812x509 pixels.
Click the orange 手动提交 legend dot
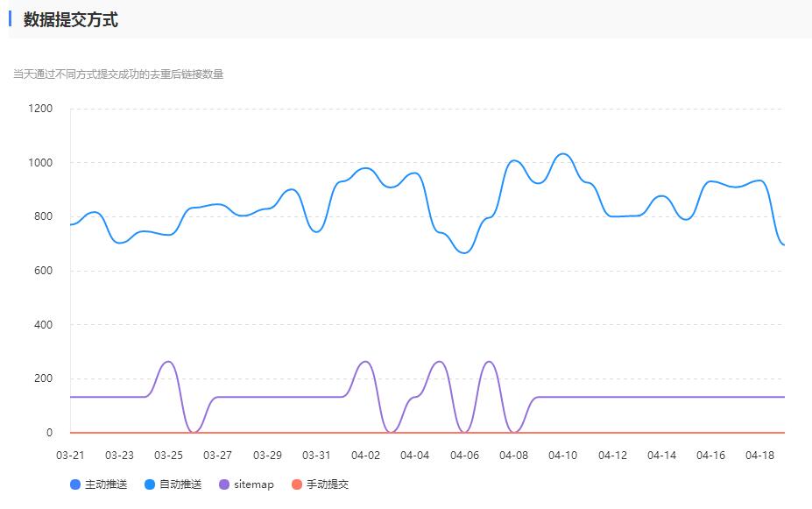click(297, 484)
